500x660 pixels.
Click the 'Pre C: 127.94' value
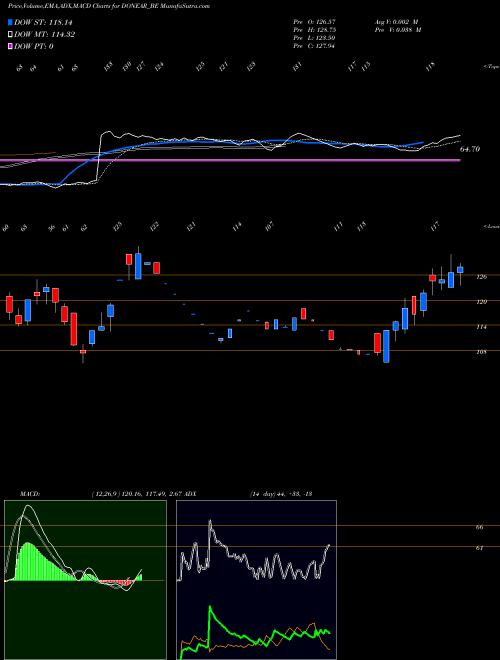pos(314,46)
